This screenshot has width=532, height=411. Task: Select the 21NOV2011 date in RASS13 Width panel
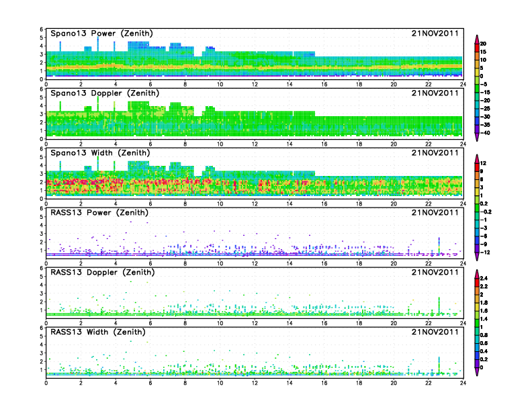coord(435,332)
